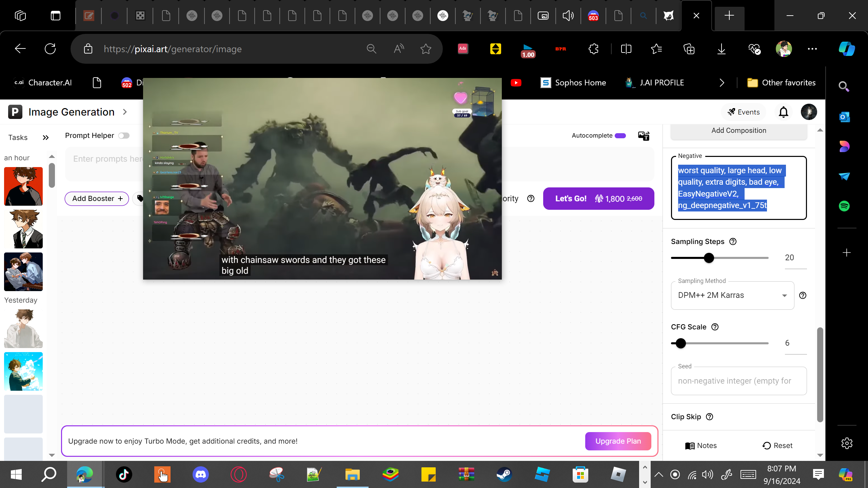Open help for CFG Scale
This screenshot has height=488, width=868.
(x=715, y=327)
